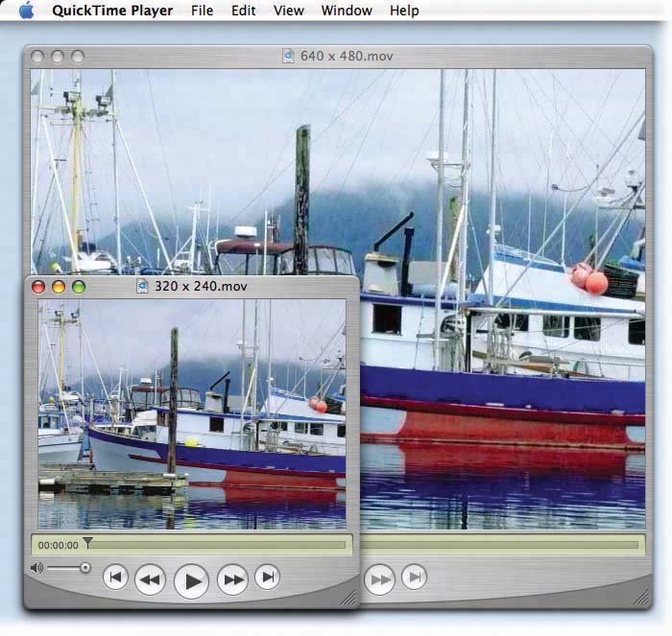The height and width of the screenshot is (636, 672).
Task: Click the zoom button of 640 x 480.mov window
Action: point(78,57)
